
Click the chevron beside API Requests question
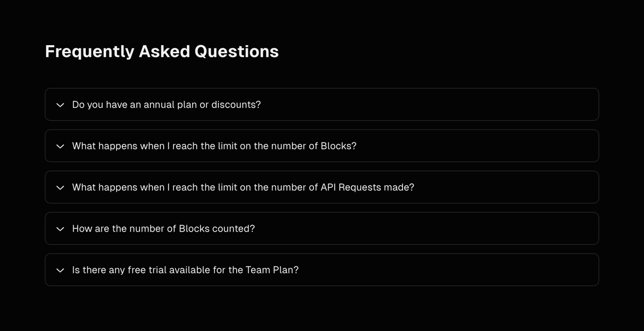pyautogui.click(x=60, y=187)
